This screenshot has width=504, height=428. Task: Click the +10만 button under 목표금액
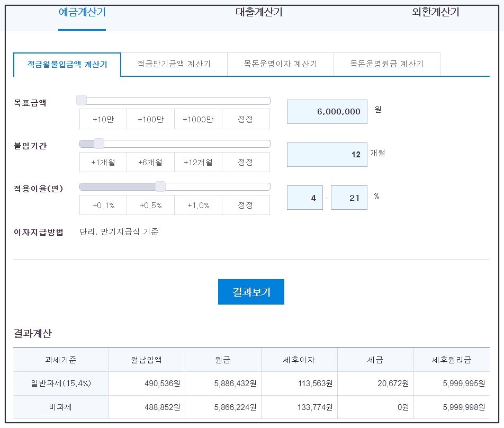[x=103, y=119]
